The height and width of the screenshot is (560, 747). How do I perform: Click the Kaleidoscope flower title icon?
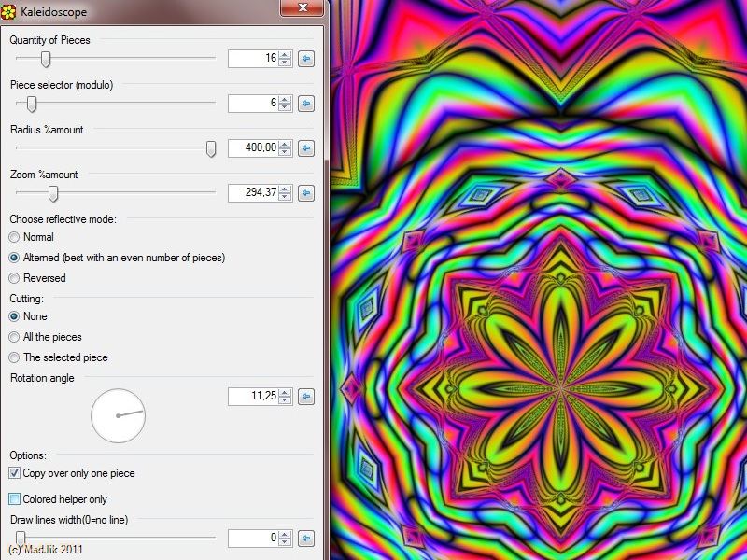pyautogui.click(x=8, y=11)
